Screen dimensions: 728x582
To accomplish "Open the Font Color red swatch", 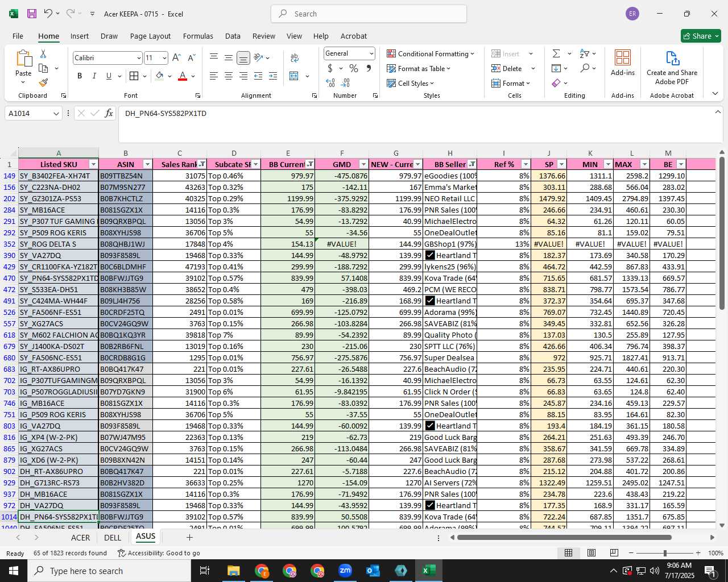I will pos(183,76).
